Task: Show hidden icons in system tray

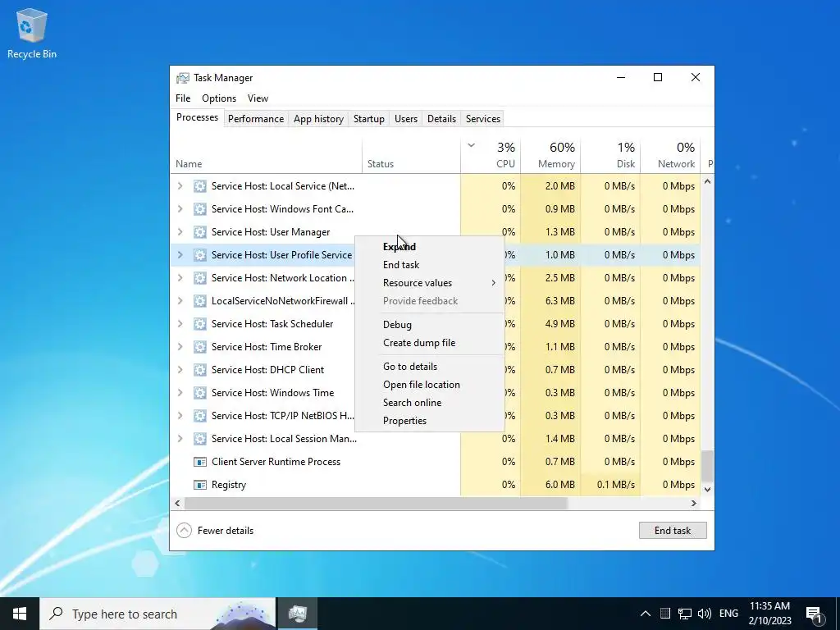Action: tap(646, 614)
